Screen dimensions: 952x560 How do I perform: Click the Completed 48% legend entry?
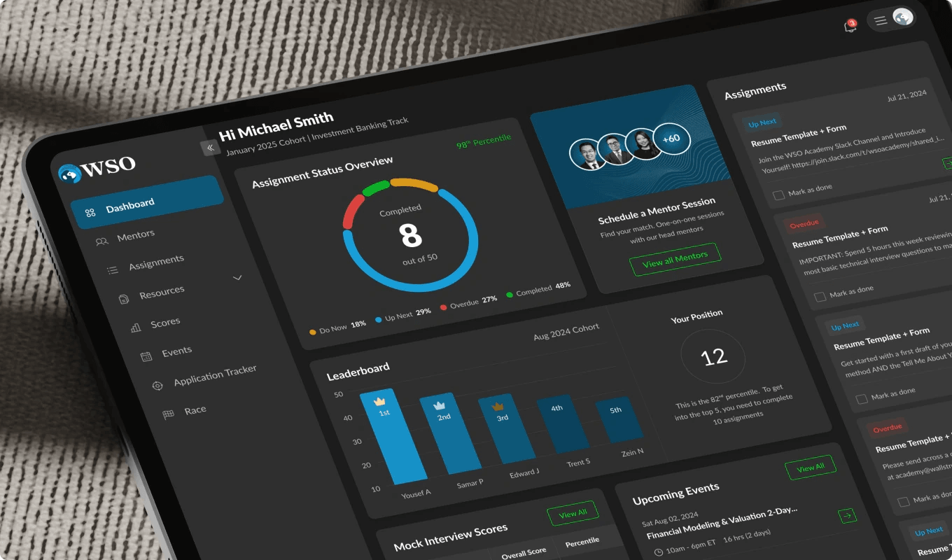coord(538,289)
